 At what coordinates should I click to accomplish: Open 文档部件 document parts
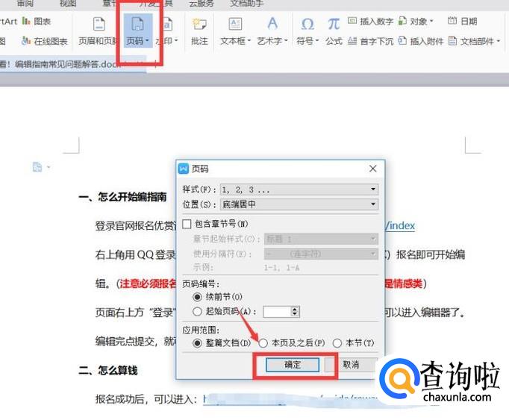pyautogui.click(x=474, y=41)
